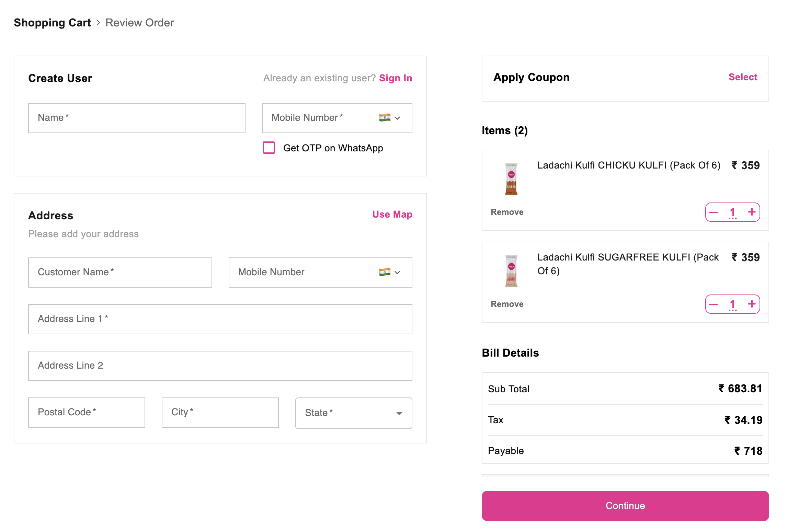This screenshot has width=787, height=532.
Task: Open Use Map to set address
Action: coord(392,214)
